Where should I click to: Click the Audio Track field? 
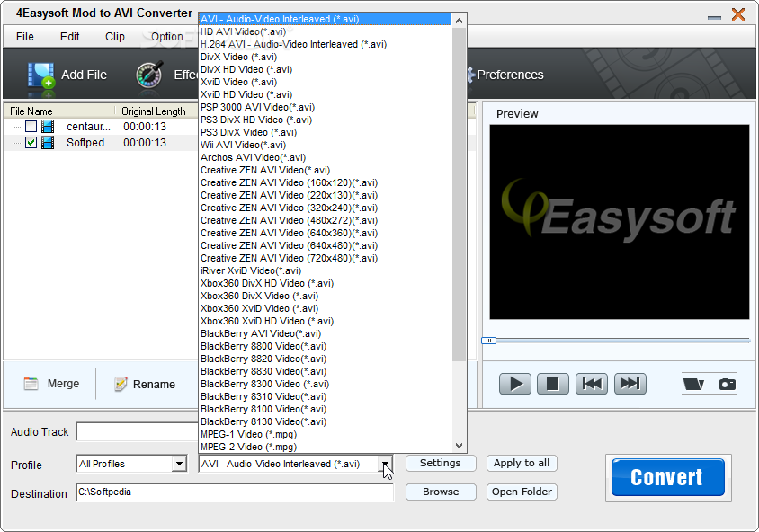point(137,432)
